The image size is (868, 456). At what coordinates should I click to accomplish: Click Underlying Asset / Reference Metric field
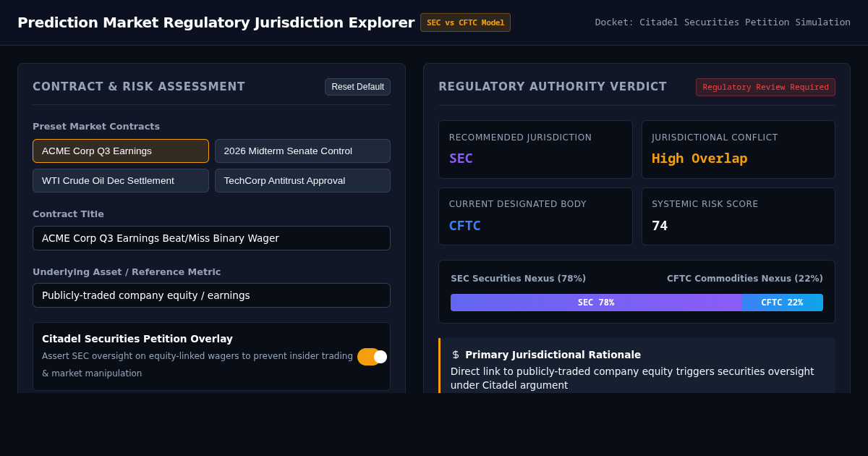pos(211,295)
